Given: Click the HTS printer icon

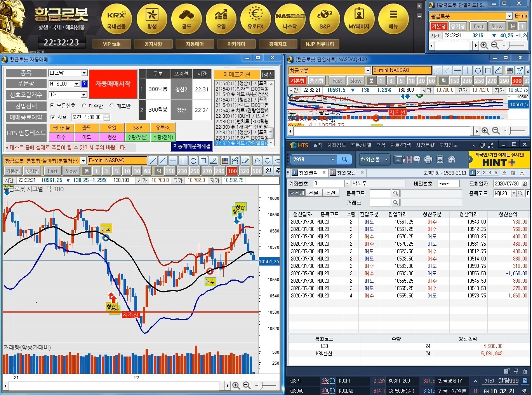Looking at the screenshot, I should pyautogui.click(x=428, y=159).
